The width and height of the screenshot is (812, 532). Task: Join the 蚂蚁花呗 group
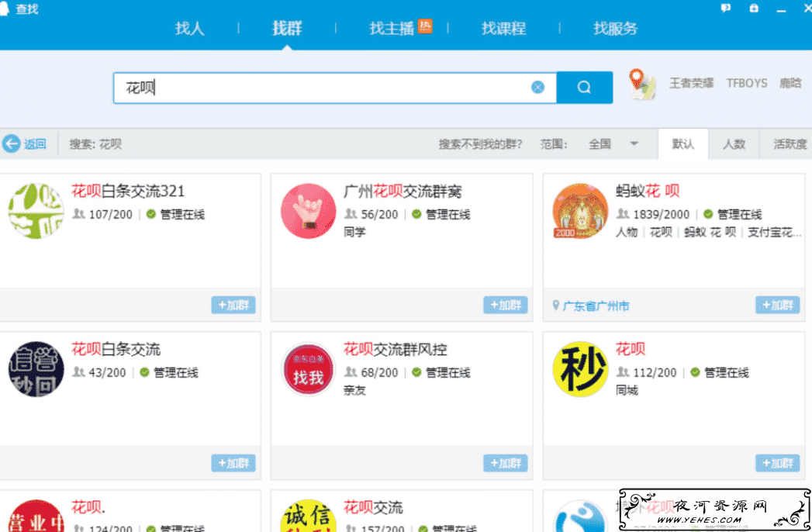(777, 305)
